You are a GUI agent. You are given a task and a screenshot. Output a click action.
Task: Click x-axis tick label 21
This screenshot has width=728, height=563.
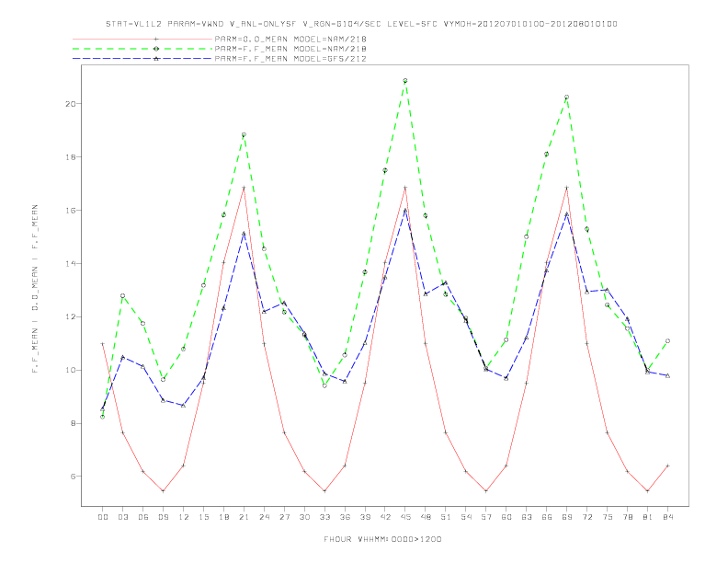[244, 517]
